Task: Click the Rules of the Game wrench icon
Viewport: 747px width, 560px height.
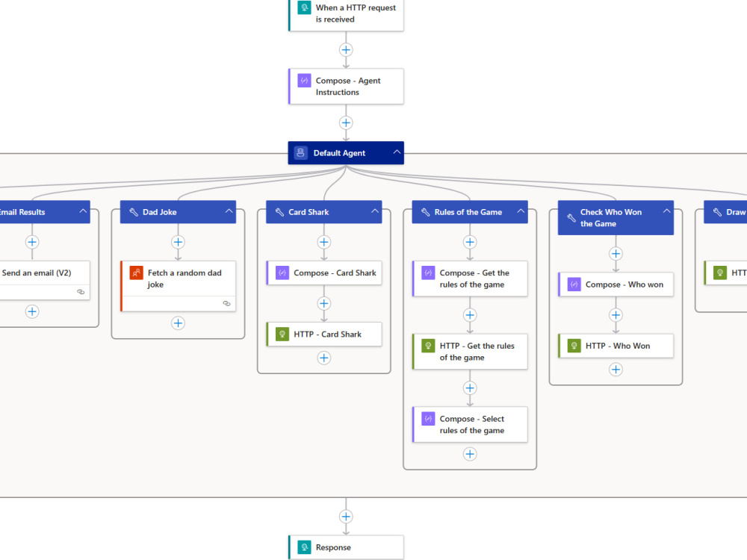Action: (426, 212)
